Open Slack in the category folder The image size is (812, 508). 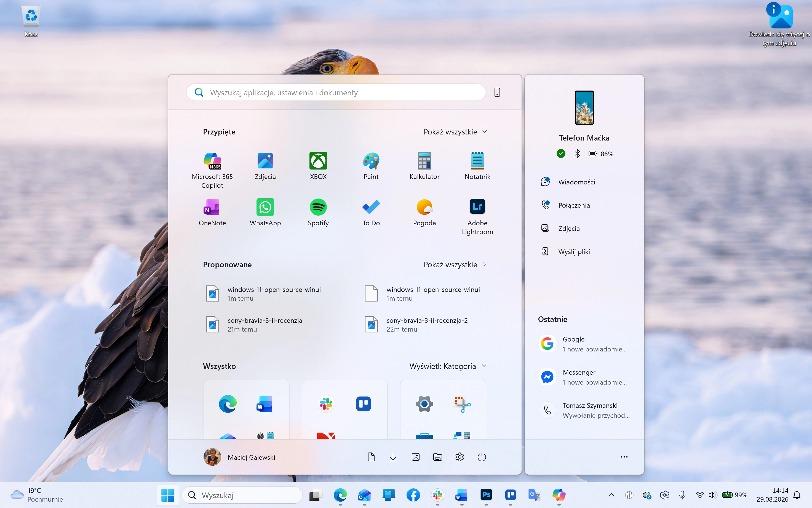[326, 404]
